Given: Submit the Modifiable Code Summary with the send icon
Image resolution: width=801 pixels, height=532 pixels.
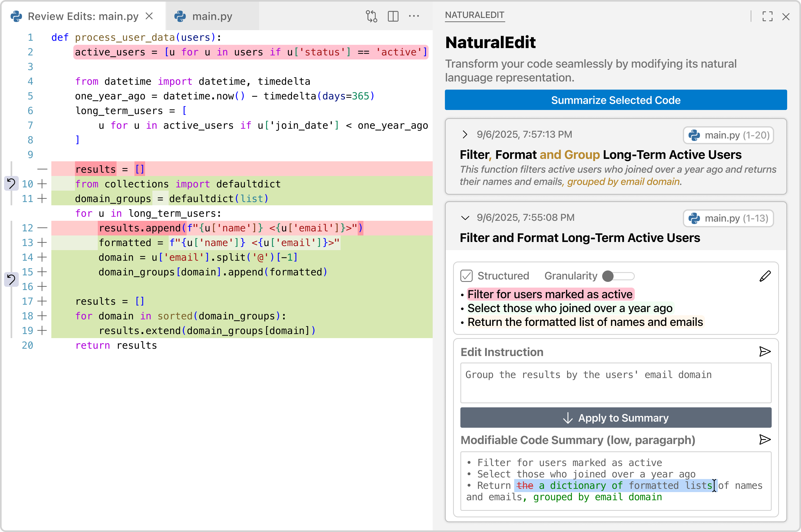Looking at the screenshot, I should [x=765, y=440].
